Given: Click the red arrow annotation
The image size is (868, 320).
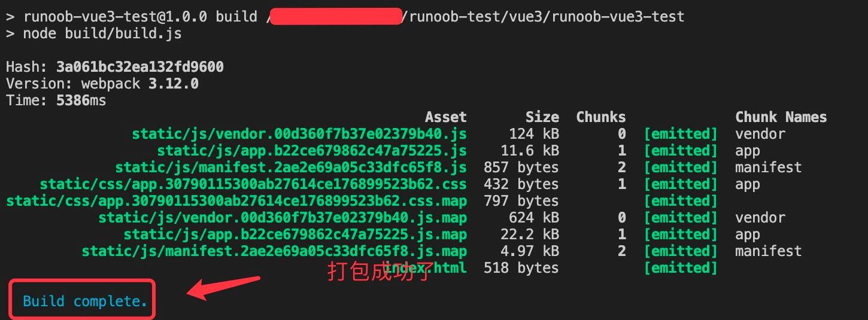Looking at the screenshot, I should pos(224,288).
